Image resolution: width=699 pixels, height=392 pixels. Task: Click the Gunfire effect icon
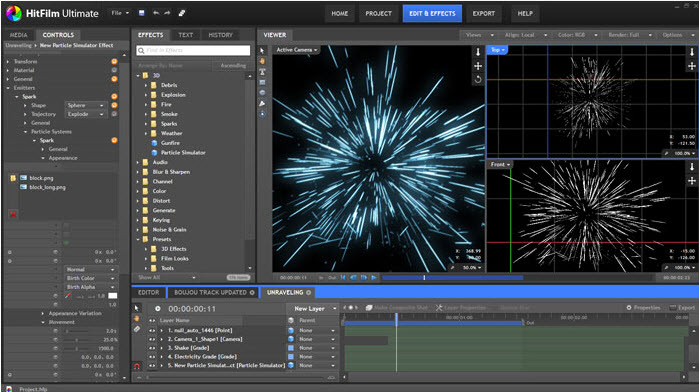(x=154, y=143)
